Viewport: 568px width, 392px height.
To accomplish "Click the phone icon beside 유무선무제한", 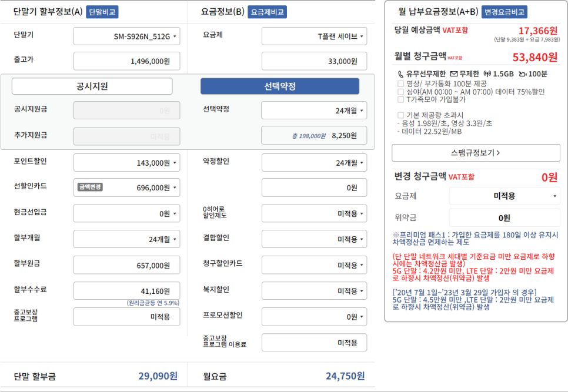I will click(x=400, y=74).
